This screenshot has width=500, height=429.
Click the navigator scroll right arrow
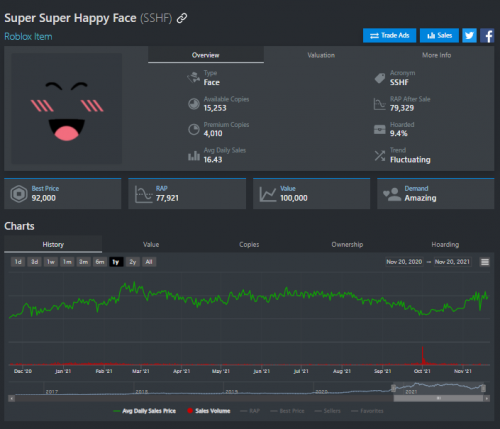[487, 398]
